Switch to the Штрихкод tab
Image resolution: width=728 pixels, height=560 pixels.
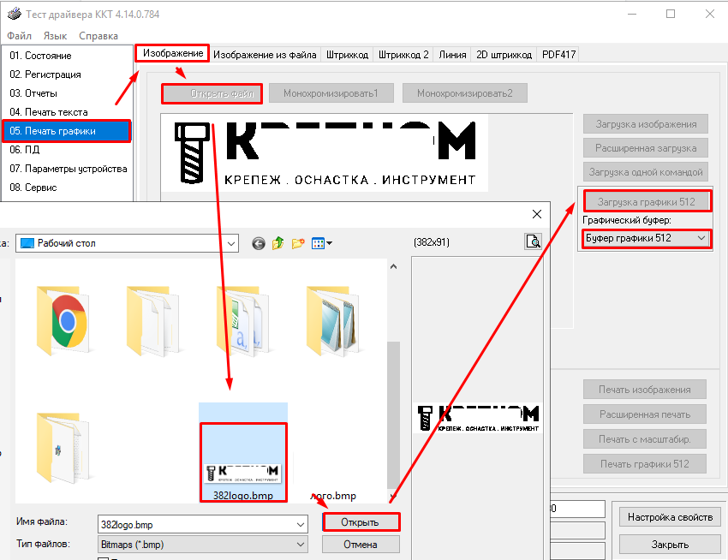(347, 54)
